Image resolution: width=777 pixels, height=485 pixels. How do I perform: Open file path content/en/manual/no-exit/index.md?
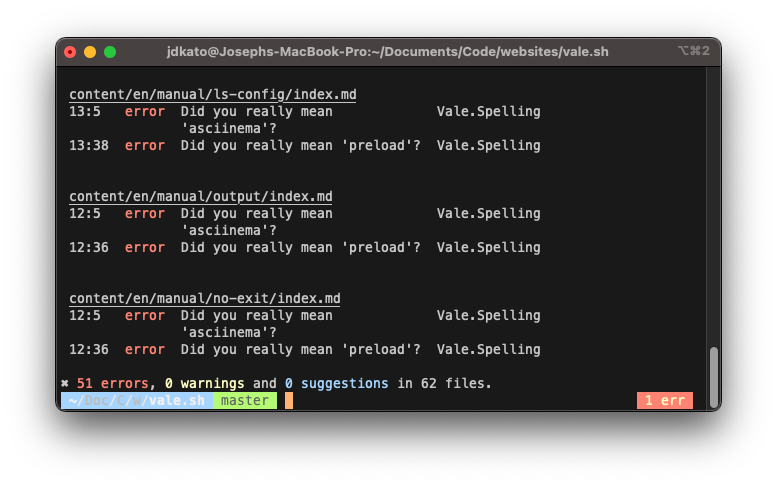[205, 298]
